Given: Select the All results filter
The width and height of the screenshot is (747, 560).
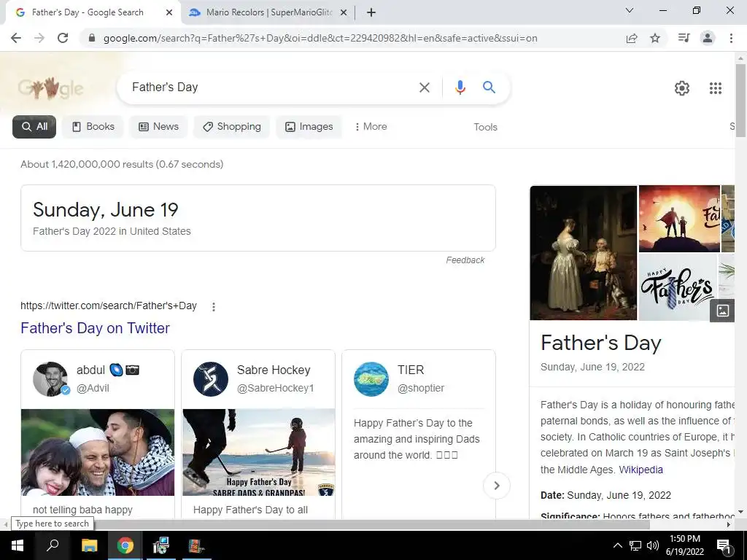Looking at the screenshot, I should pyautogui.click(x=34, y=127).
